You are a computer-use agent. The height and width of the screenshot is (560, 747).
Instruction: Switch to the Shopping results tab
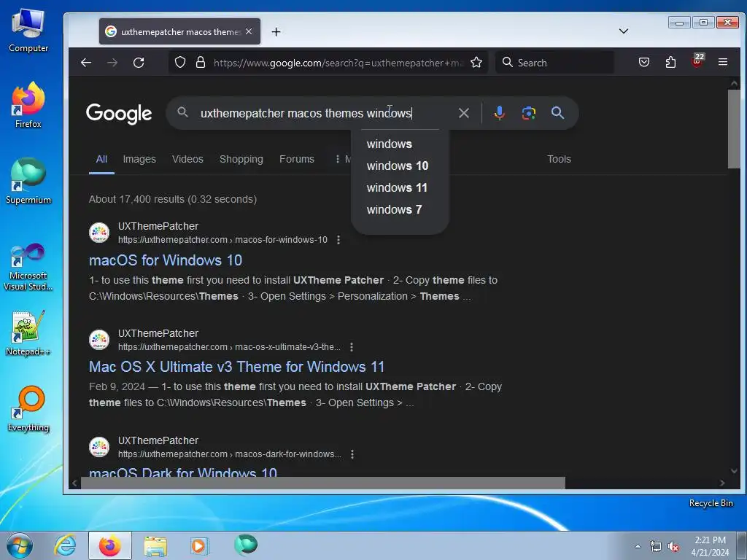[x=241, y=159]
